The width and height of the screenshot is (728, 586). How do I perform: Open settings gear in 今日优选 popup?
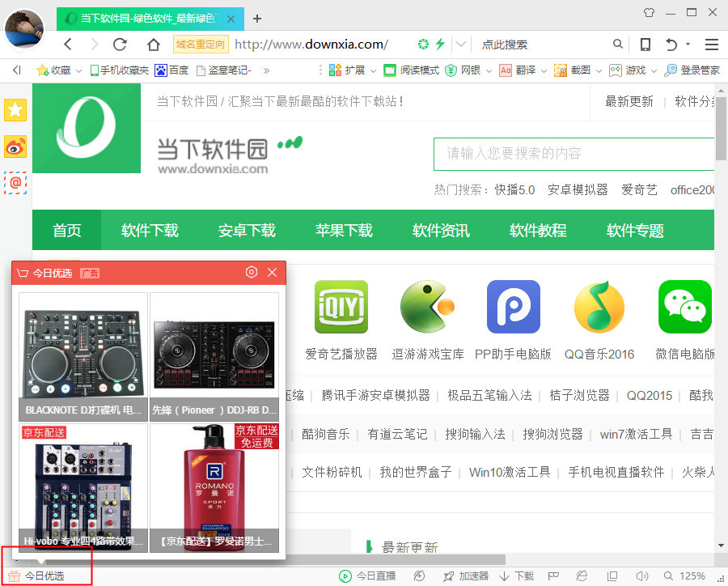(252, 273)
